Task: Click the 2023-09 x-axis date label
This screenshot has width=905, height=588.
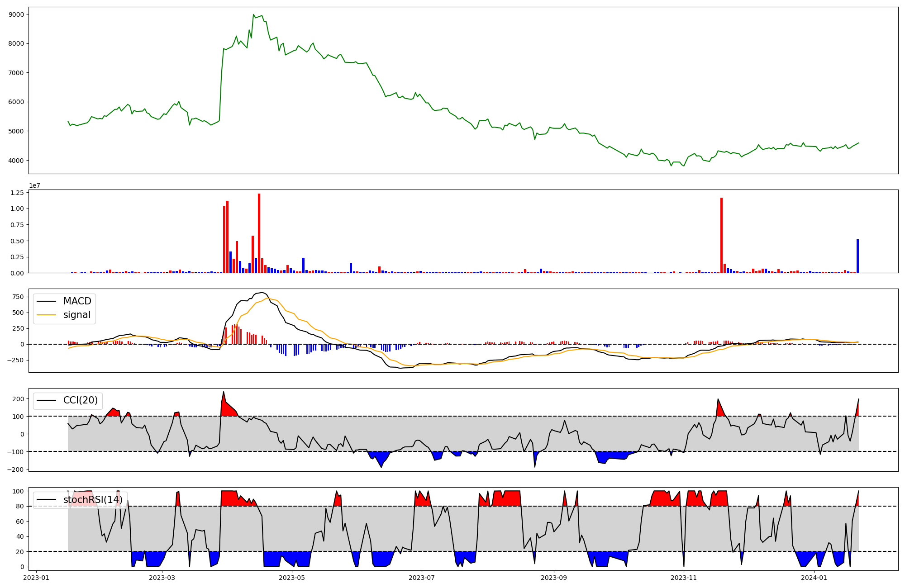Action: tap(553, 578)
